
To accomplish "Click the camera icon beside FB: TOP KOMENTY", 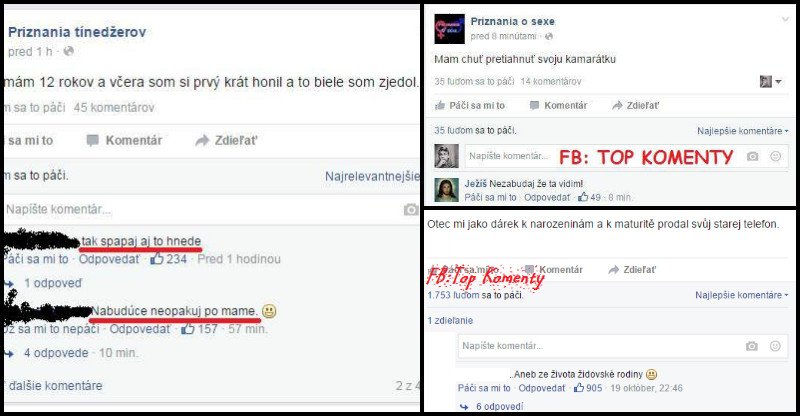I will [753, 156].
